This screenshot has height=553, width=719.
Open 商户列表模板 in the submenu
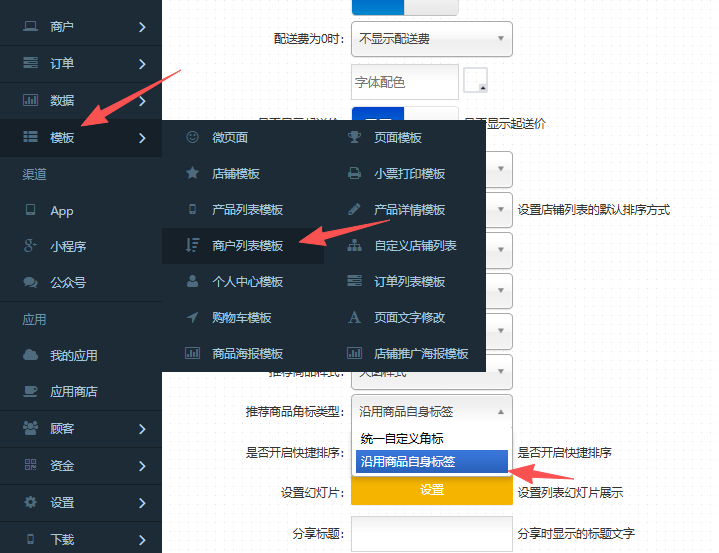click(x=247, y=245)
